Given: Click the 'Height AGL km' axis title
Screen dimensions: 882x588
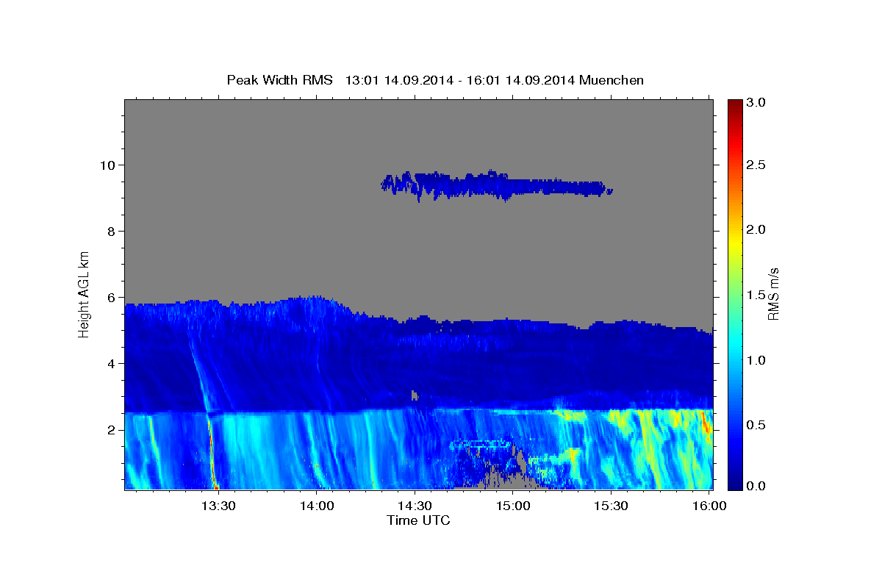Looking at the screenshot, I should (x=85, y=293).
